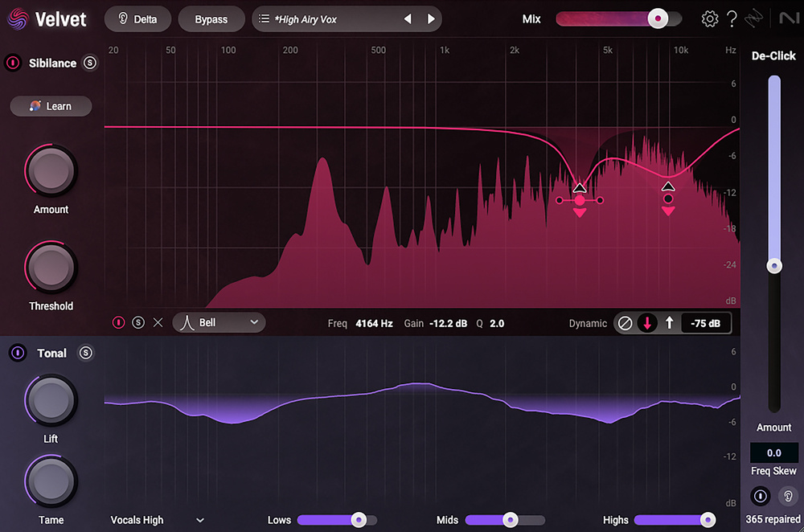Click the Freq Skew 0.0 field
This screenshot has width=804, height=532.
point(774,453)
